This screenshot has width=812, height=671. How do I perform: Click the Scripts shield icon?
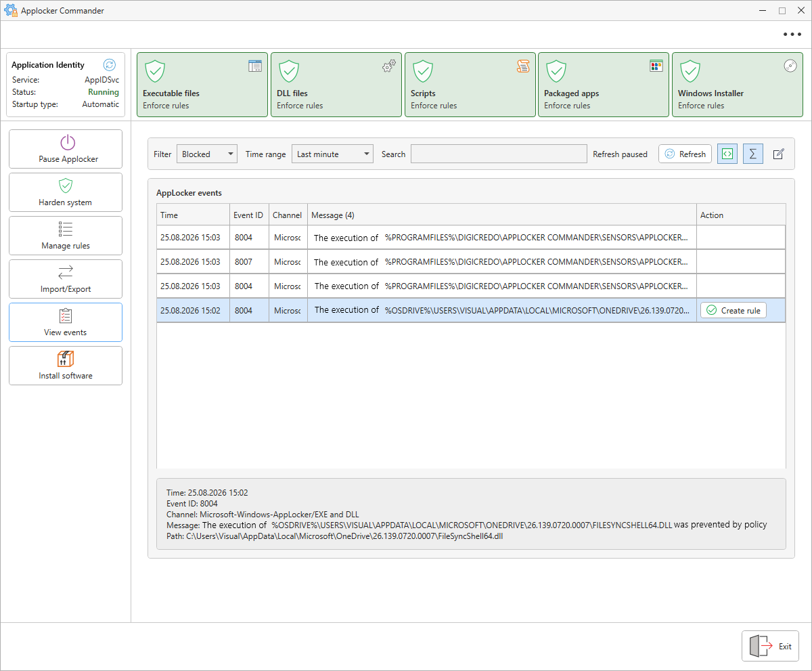(x=423, y=70)
